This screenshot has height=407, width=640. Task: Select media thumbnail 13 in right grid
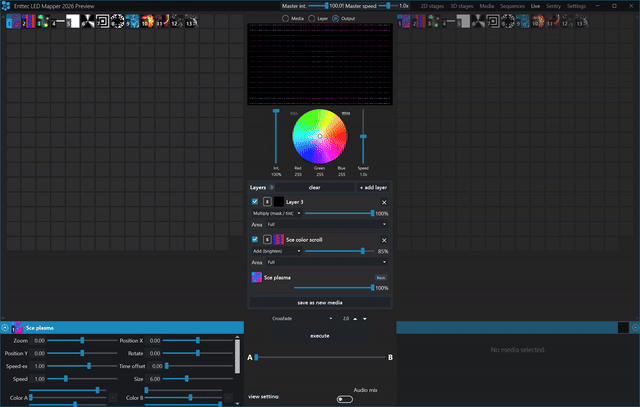pyautogui.click(x=582, y=21)
